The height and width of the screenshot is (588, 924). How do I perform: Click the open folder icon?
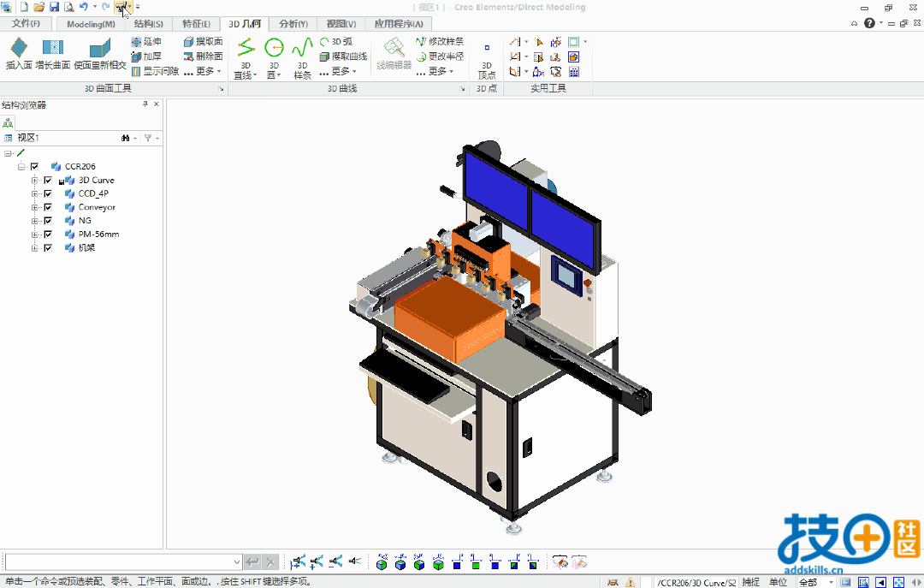pyautogui.click(x=38, y=7)
